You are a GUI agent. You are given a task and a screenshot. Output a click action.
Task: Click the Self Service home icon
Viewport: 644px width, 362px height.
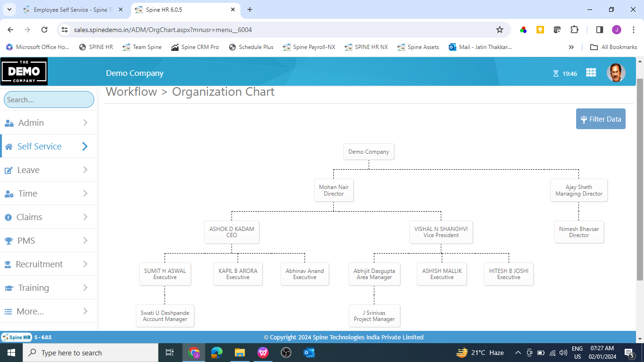pyautogui.click(x=8, y=147)
